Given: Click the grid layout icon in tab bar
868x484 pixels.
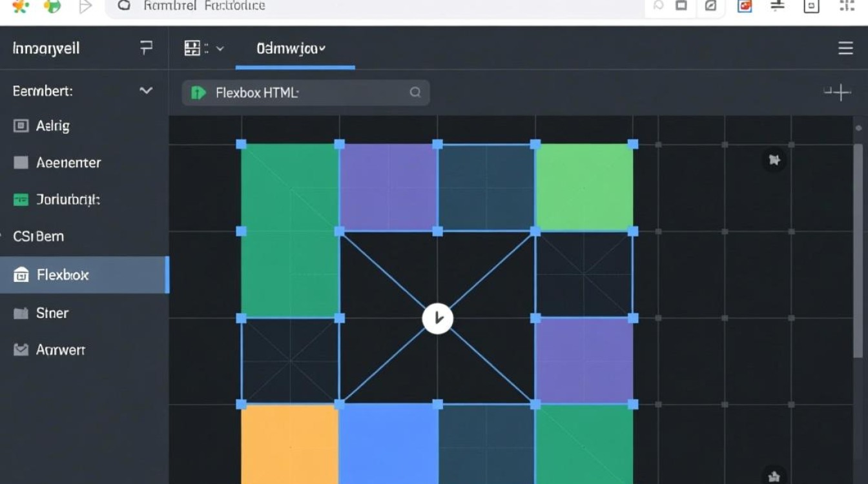Looking at the screenshot, I should click(x=192, y=48).
